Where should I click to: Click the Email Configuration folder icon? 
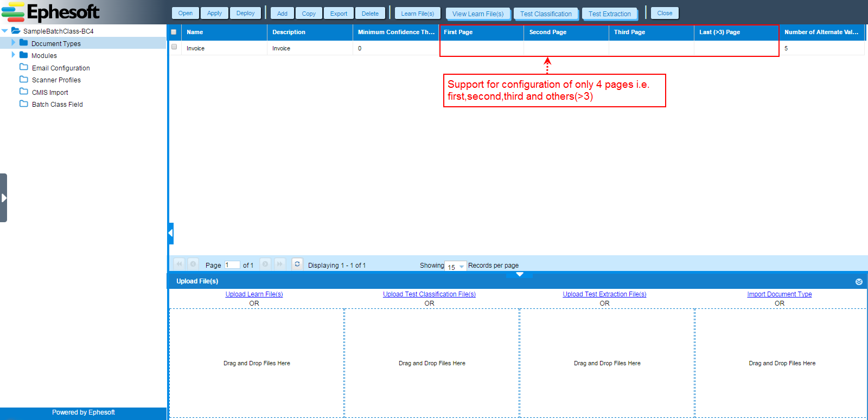24,67
